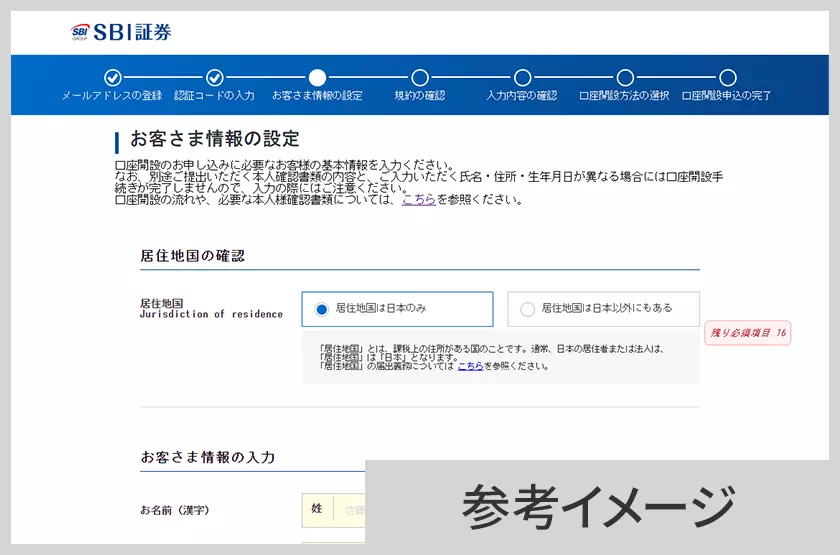Click the step circle above 入力内容の確認
The width and height of the screenshot is (840, 555).
(522, 78)
